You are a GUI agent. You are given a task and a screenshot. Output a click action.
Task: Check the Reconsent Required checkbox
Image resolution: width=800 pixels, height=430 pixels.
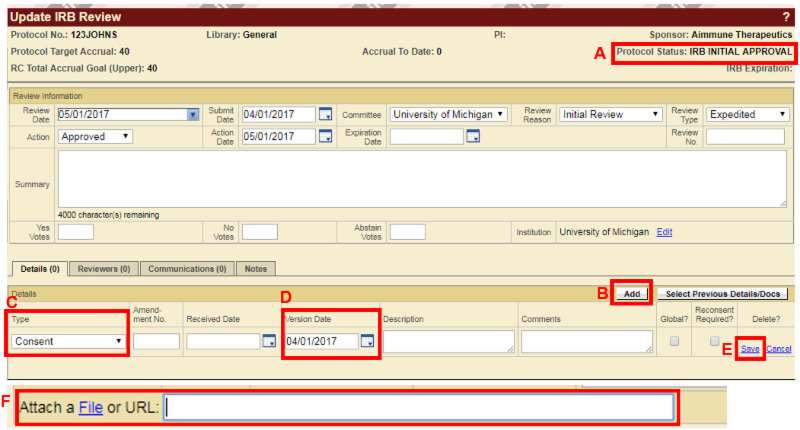714,342
